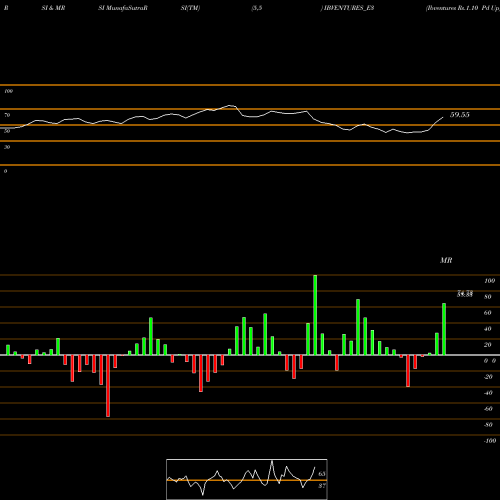Viewport: 500px width, 500px height.
Task: Click the RSI value label 59.55
Action: 460,115
